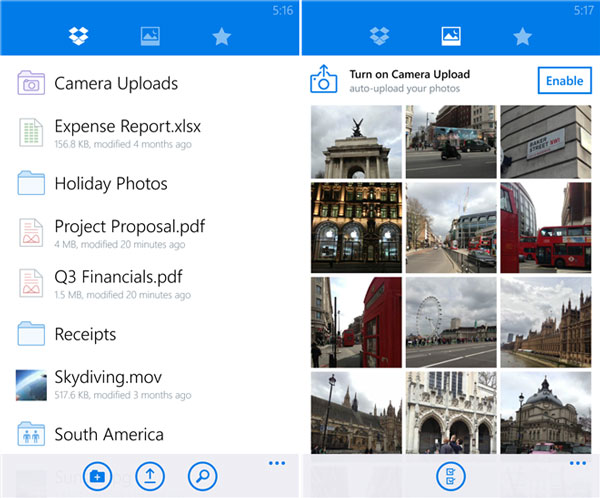The image size is (600, 498).
Task: Tap the multi-select checklist button
Action: coord(451,477)
